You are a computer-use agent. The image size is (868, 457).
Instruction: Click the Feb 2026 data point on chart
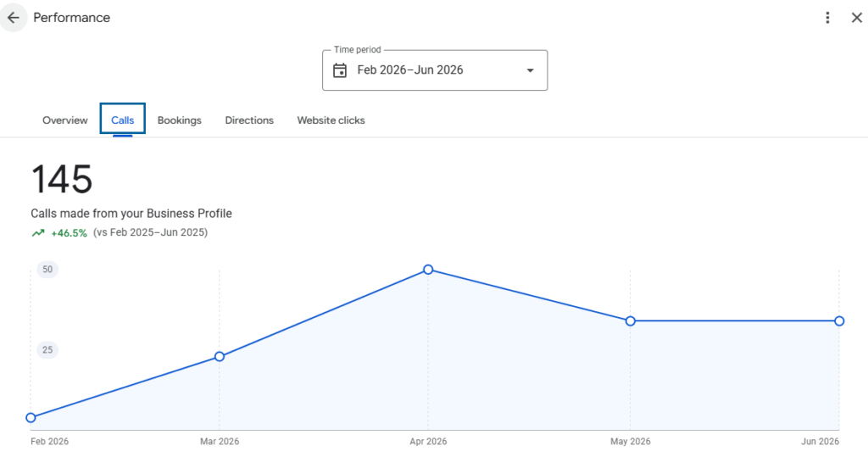pos(31,418)
